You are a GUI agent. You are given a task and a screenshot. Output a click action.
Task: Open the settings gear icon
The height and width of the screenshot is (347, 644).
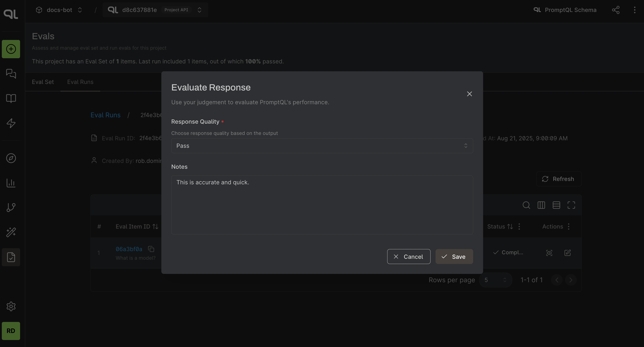tap(11, 306)
